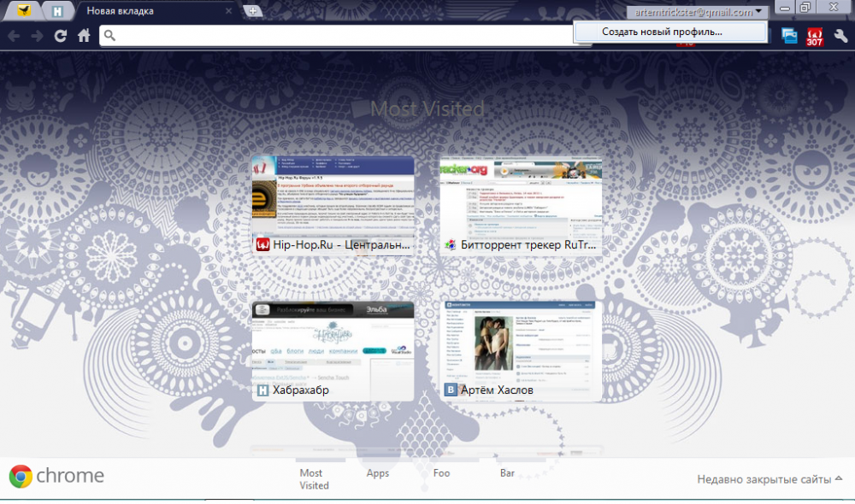Screen dimensions: 855x504
Task: Focus the address bar input field
Action: [344, 36]
